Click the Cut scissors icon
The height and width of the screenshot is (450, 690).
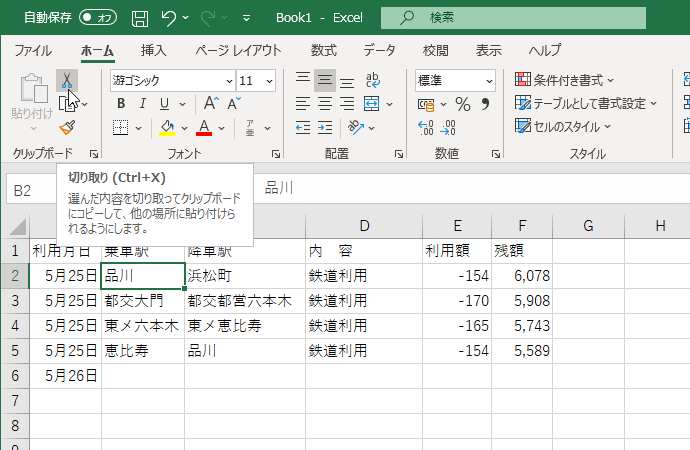[x=67, y=80]
